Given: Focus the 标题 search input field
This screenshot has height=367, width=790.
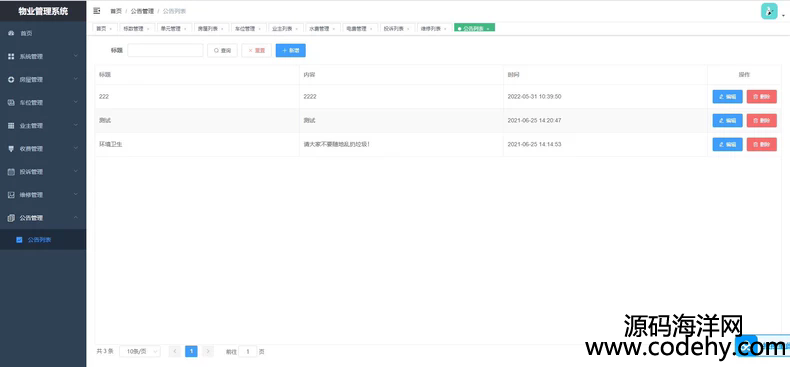Looking at the screenshot, I should (x=165, y=50).
